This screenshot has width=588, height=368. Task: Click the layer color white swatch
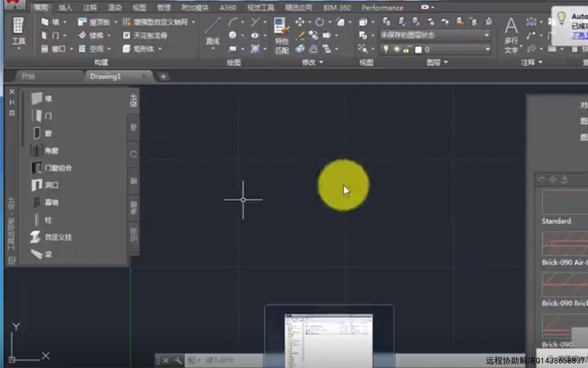click(418, 49)
